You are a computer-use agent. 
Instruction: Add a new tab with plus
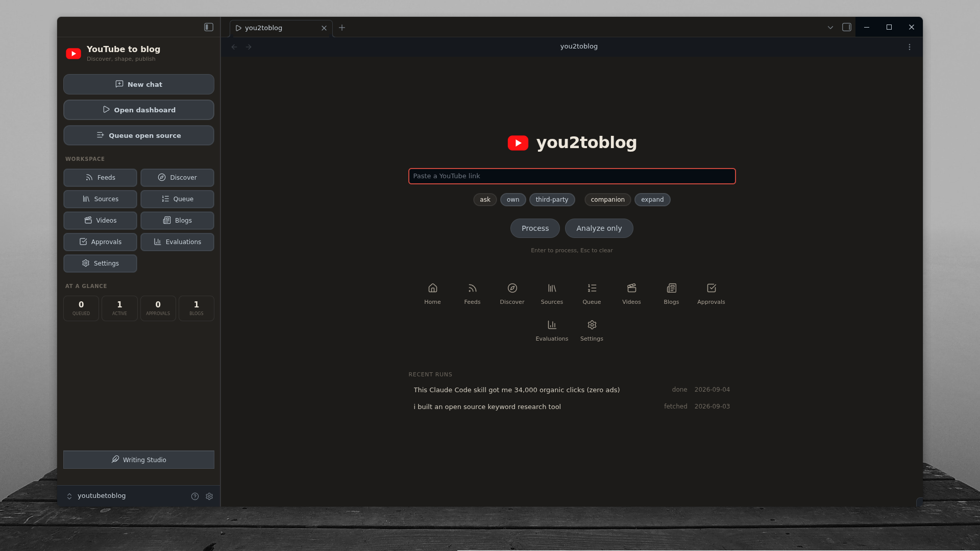tap(342, 28)
